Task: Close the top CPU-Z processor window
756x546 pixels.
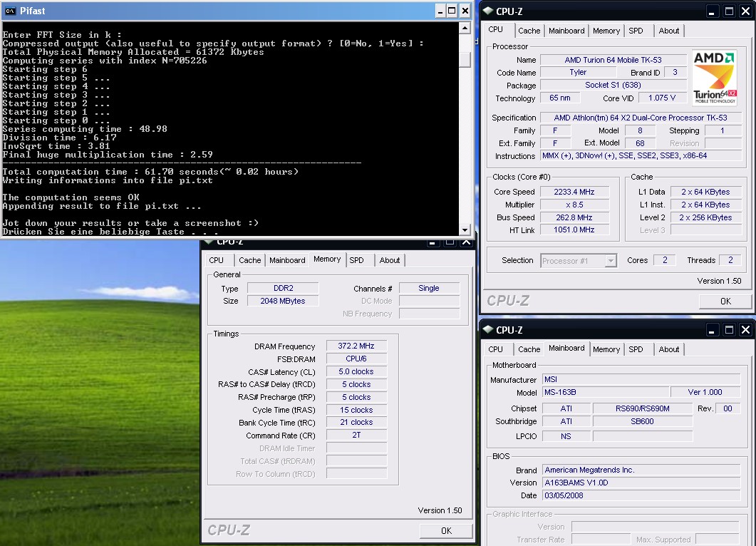Action: [745, 11]
